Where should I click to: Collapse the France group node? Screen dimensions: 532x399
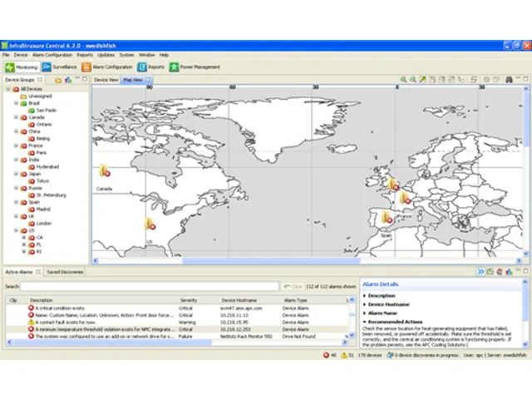(16, 145)
